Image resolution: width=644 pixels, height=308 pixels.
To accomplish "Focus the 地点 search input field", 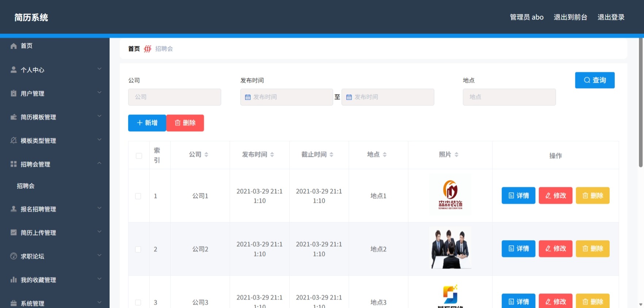I will [x=509, y=97].
